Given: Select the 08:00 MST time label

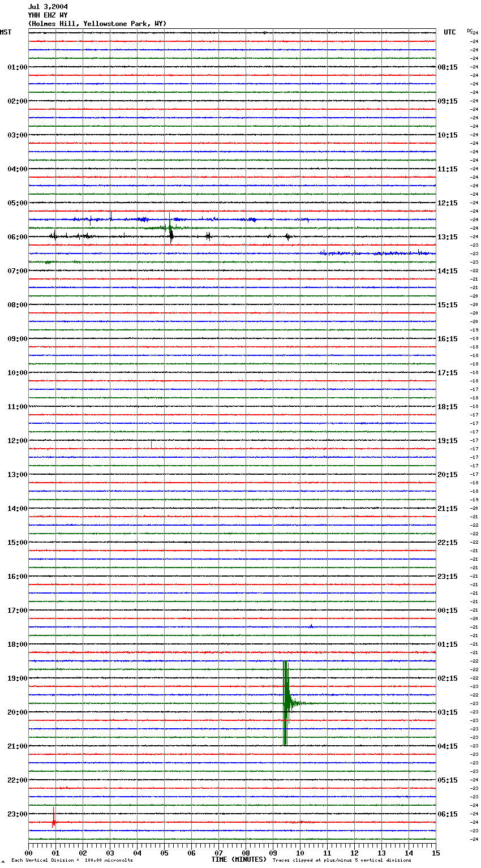Looking at the screenshot, I should pyautogui.click(x=18, y=305).
